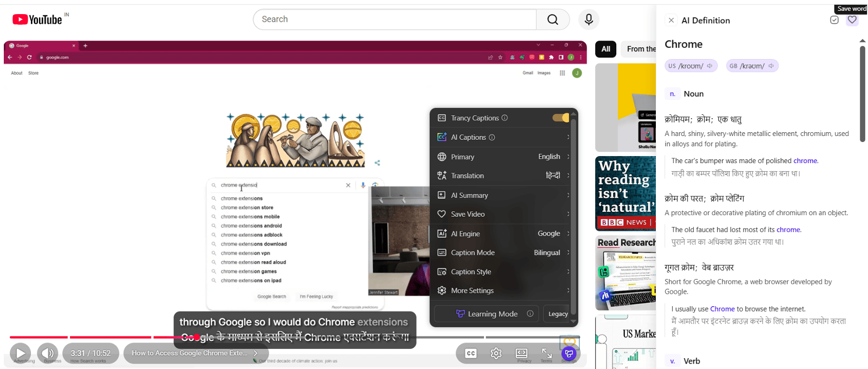The height and width of the screenshot is (369, 868).
Task: Click the 3:31 / 10:52 time display
Action: [x=91, y=353]
